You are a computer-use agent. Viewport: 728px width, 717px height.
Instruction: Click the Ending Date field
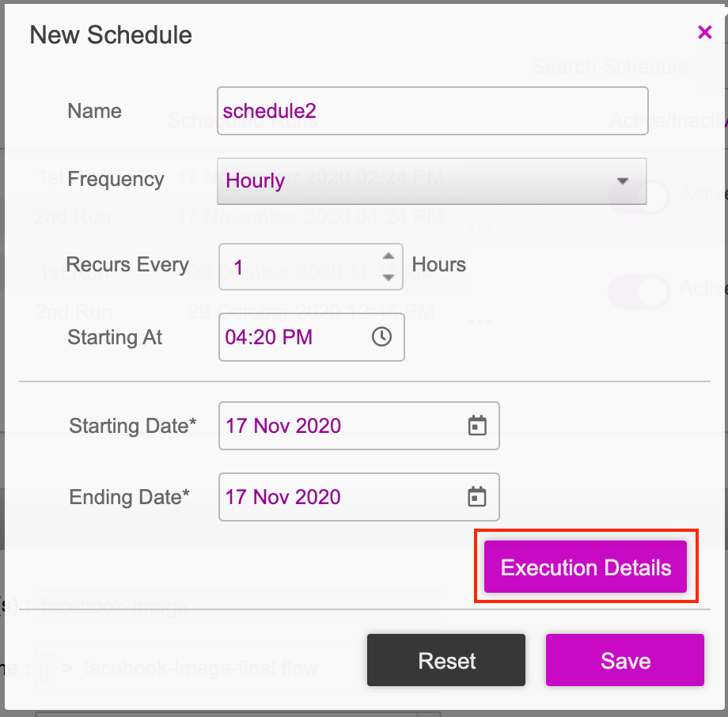359,497
